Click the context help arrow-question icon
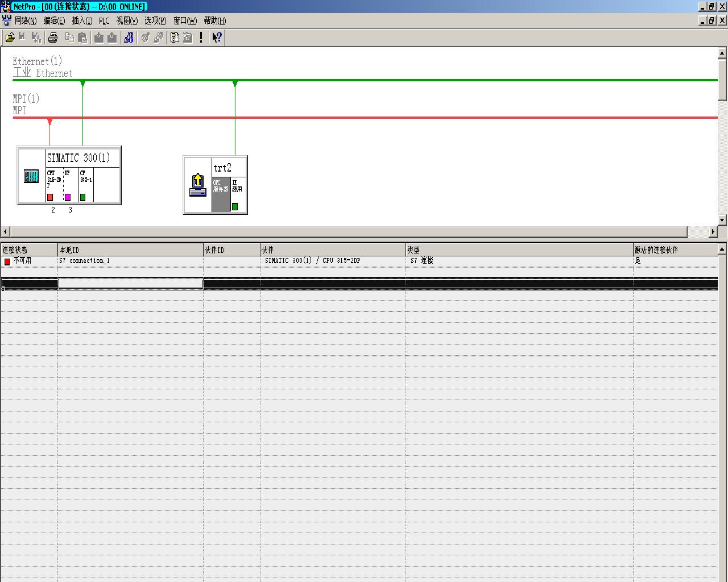Screen dimensions: 728x582 pos(217,38)
